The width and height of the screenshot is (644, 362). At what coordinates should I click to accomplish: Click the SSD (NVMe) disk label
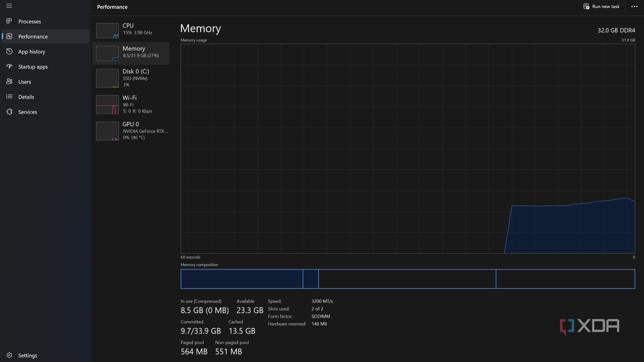[135, 78]
